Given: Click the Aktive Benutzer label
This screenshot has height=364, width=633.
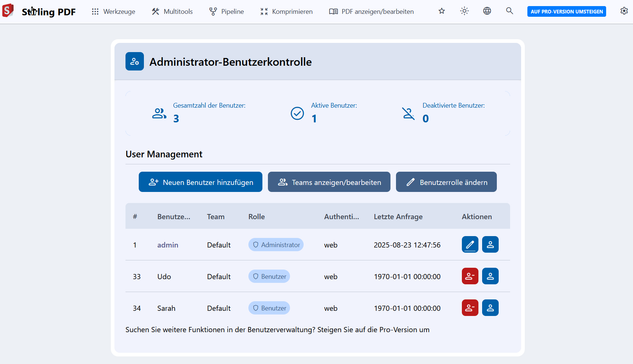Looking at the screenshot, I should (334, 105).
